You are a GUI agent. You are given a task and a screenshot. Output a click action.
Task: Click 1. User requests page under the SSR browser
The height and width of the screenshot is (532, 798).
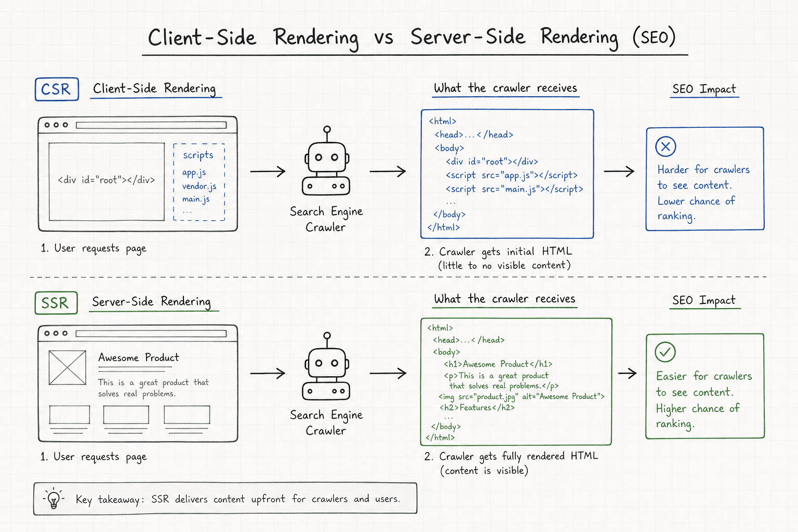coord(94,457)
